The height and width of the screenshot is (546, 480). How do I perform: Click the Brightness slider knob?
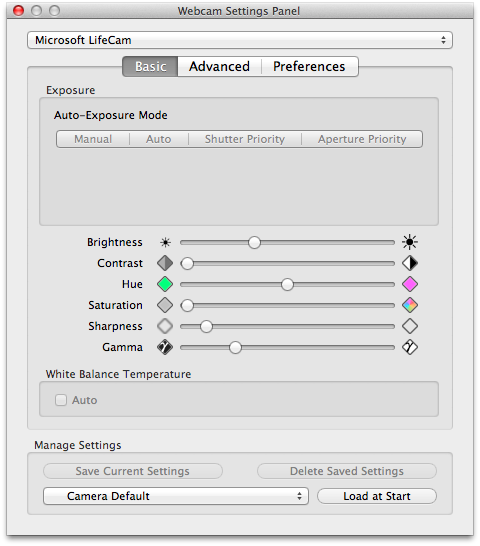coord(254,242)
